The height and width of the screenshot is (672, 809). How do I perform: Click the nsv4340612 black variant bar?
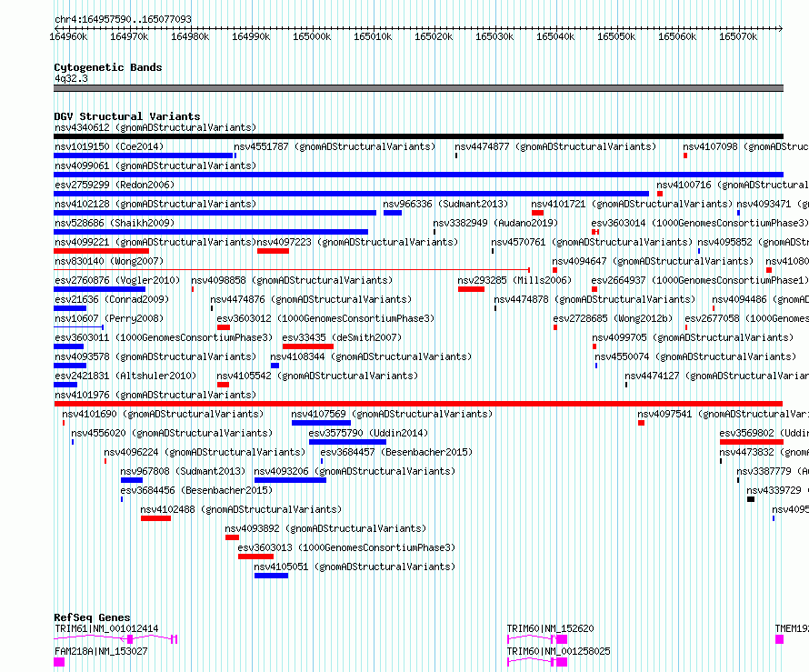[418, 136]
